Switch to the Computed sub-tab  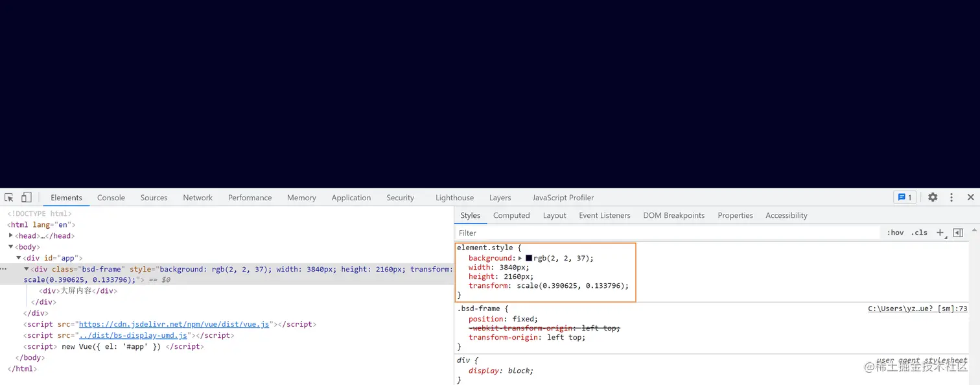[511, 215]
